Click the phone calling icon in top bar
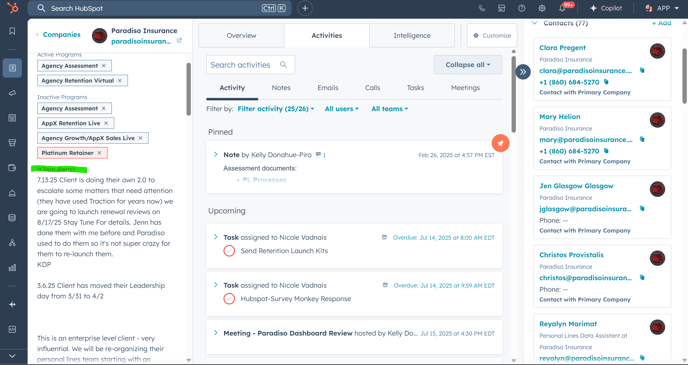Image resolution: width=688 pixels, height=365 pixels. (482, 8)
